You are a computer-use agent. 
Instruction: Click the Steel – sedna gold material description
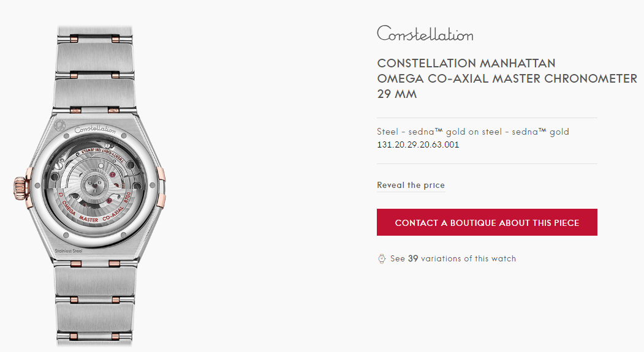(x=473, y=132)
